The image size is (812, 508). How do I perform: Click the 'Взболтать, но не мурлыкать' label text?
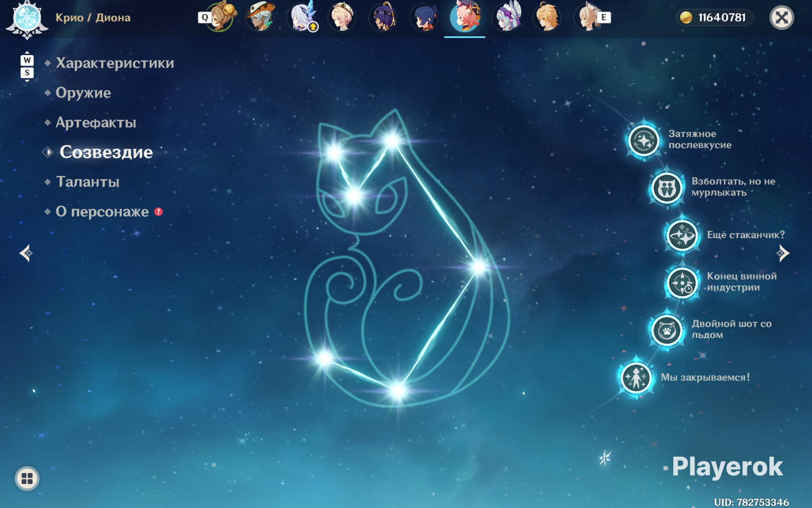[x=733, y=187]
